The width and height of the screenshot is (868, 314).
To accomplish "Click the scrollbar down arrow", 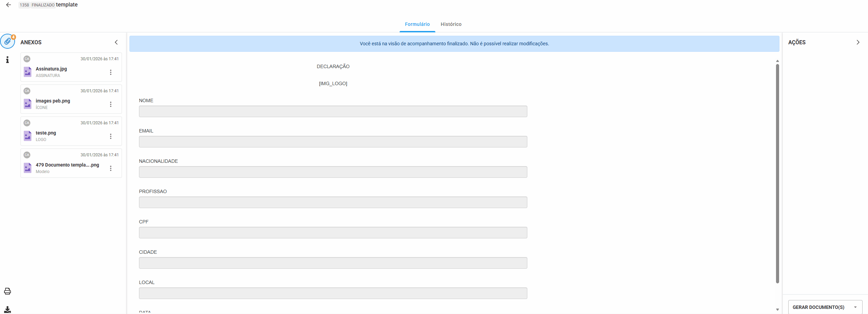I will tap(777, 310).
